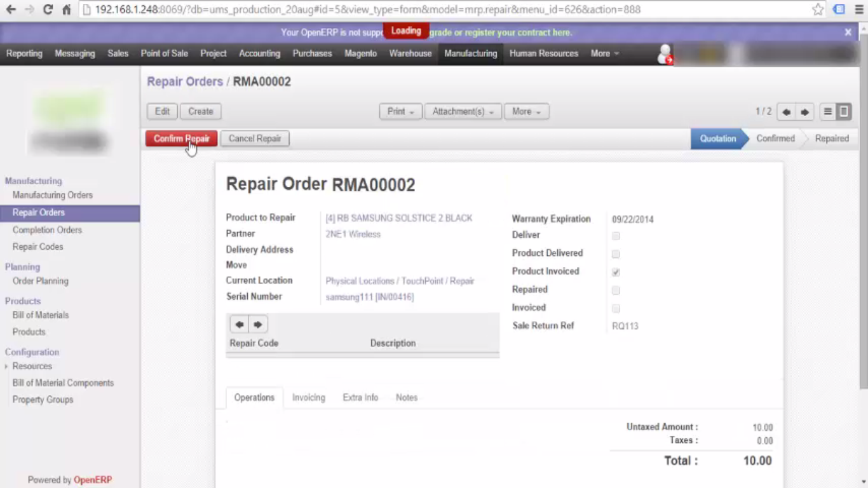Go back using browser back arrow
Viewport: 868px width, 488px height.
coord(11,10)
